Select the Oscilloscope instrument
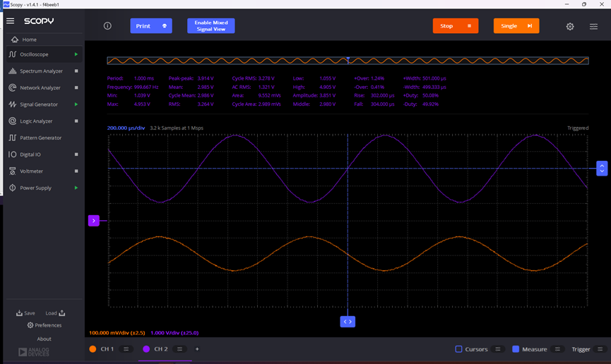 point(44,54)
